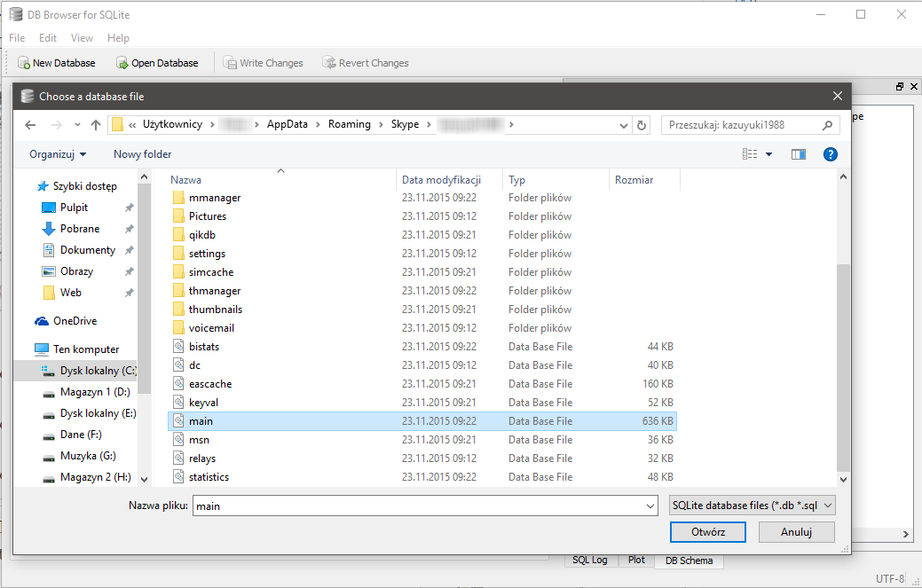Expand the view options dropdown arrow
Screen dimensions: 922x588
[x=768, y=154]
